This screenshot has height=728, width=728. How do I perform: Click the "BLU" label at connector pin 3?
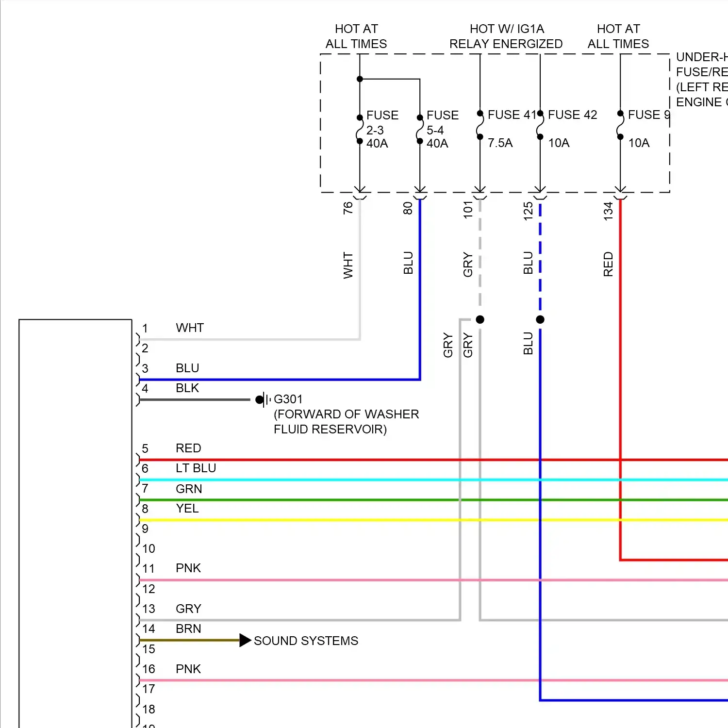point(187,368)
